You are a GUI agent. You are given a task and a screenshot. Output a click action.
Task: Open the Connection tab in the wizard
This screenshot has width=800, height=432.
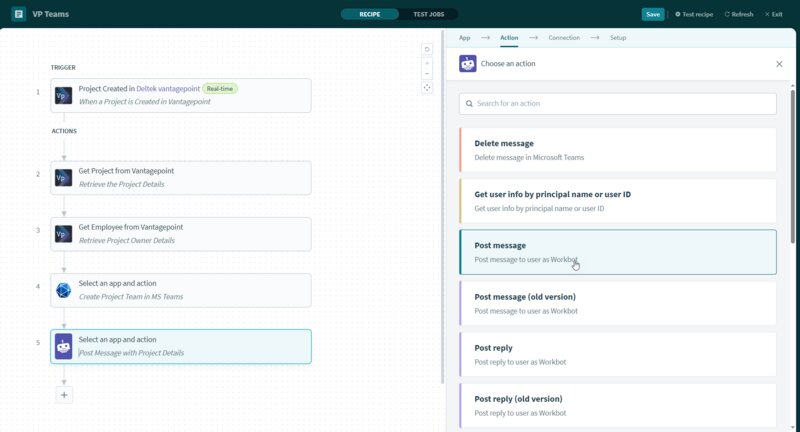[564, 37]
